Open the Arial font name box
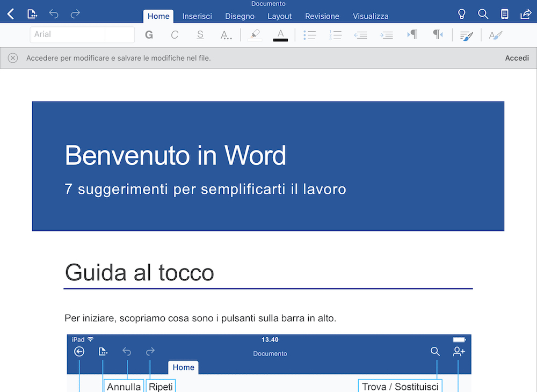The height and width of the screenshot is (392, 537). [x=67, y=34]
